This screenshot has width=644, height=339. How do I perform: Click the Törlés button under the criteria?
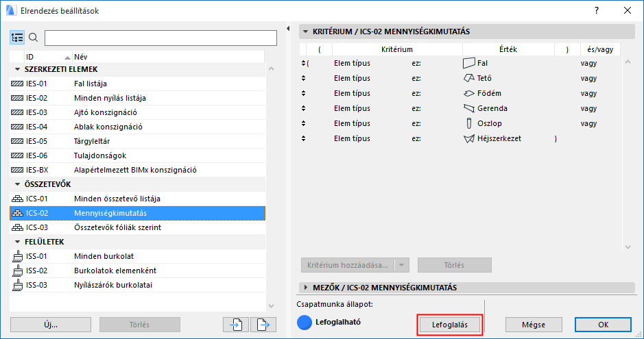pyautogui.click(x=454, y=265)
